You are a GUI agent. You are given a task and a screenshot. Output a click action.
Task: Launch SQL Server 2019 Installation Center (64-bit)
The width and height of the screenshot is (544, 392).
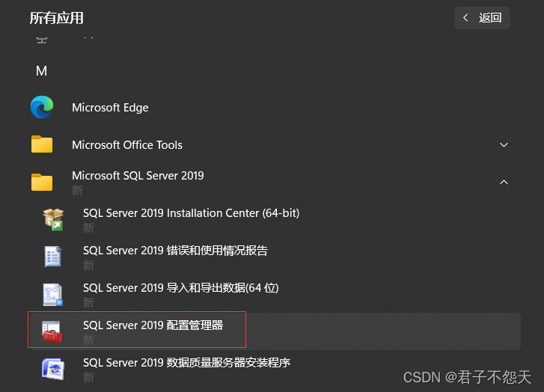[x=191, y=213]
